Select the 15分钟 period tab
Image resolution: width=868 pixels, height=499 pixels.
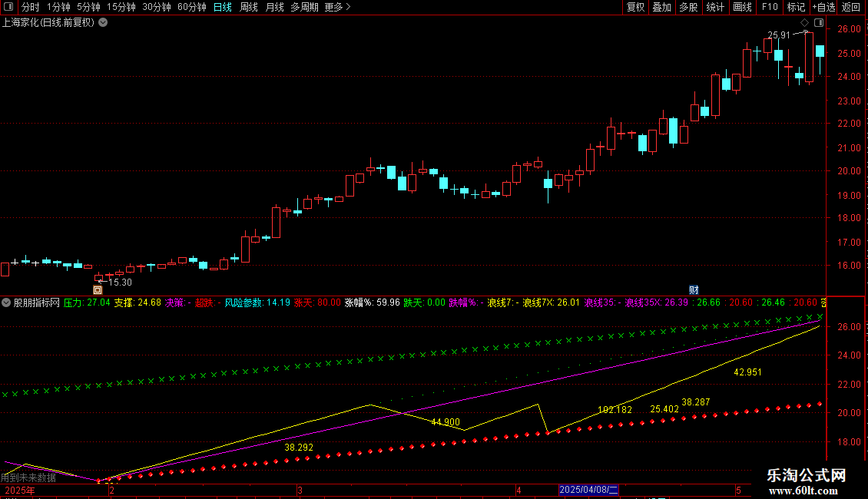[121, 7]
